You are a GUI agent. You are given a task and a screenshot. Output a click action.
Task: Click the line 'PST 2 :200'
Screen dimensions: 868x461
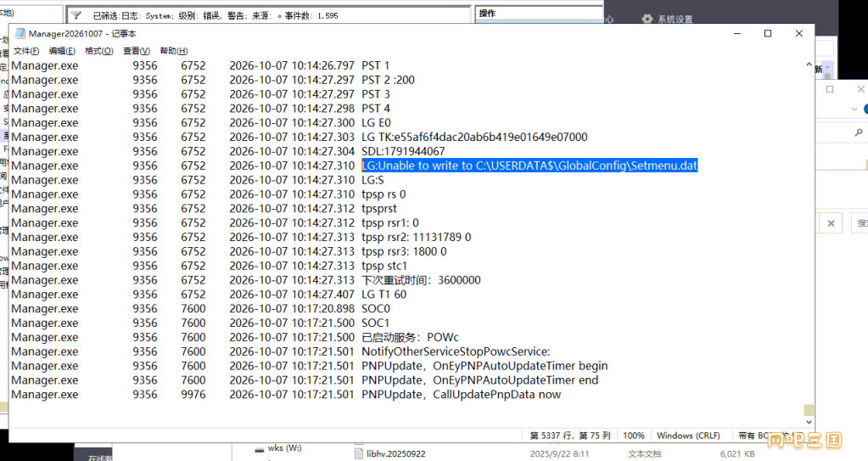pos(388,80)
